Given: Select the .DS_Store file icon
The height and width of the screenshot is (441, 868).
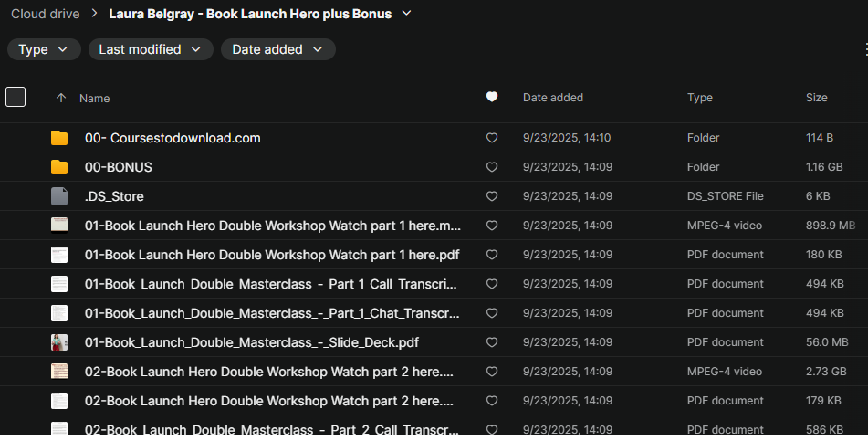Looking at the screenshot, I should coord(59,196).
